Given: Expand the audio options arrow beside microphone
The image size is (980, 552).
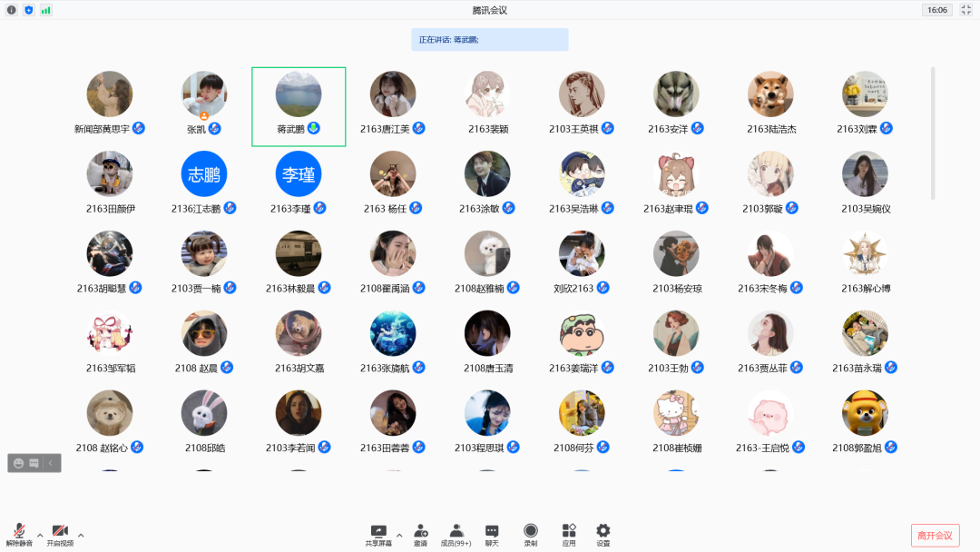Looking at the screenshot, I should [x=39, y=535].
